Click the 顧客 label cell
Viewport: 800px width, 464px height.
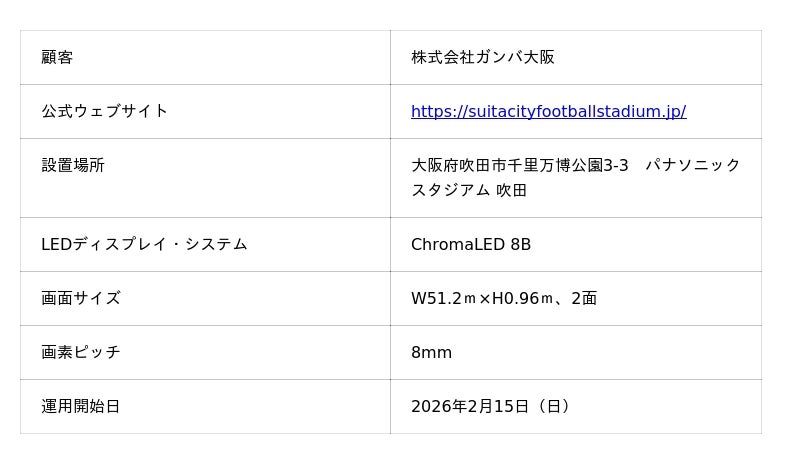[57, 57]
